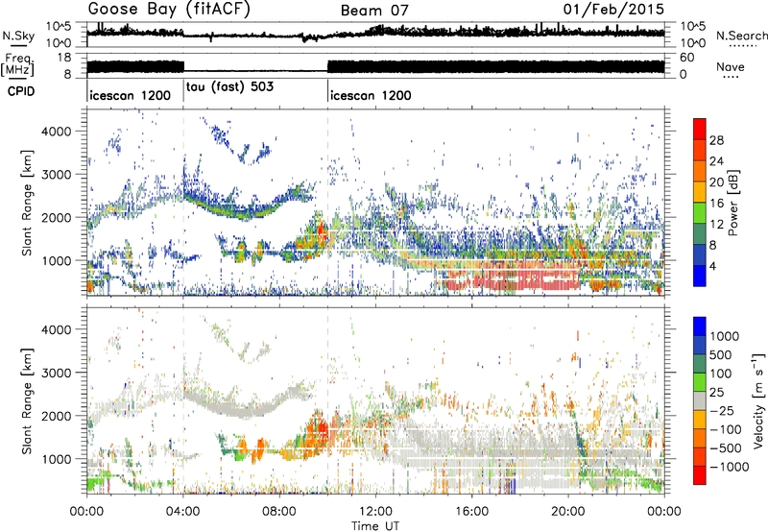Image resolution: width=768 pixels, height=532 pixels.
Task: Click the value '-1000' on the Velocity scale
Action: (x=730, y=467)
